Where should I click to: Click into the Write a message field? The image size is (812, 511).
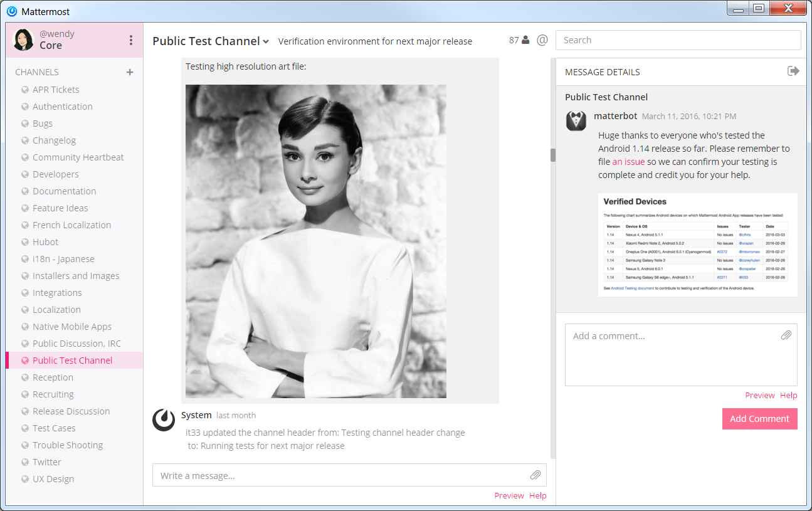pos(349,475)
